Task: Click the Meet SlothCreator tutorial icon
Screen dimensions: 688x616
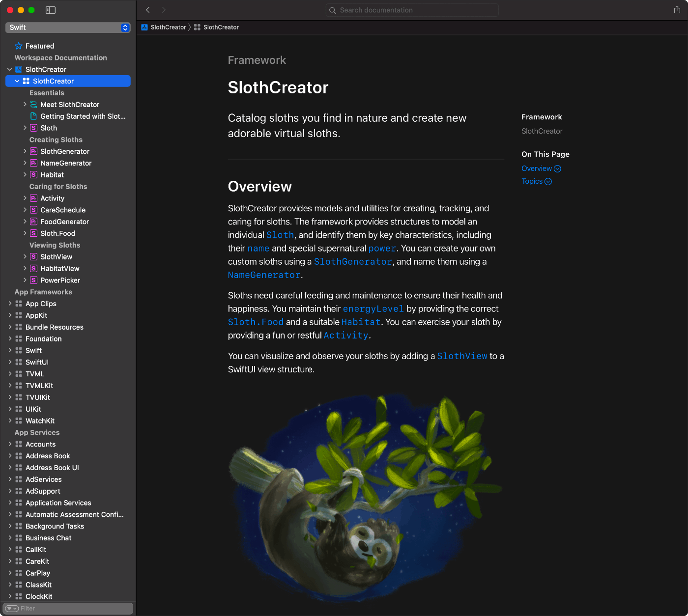Action: pos(33,105)
